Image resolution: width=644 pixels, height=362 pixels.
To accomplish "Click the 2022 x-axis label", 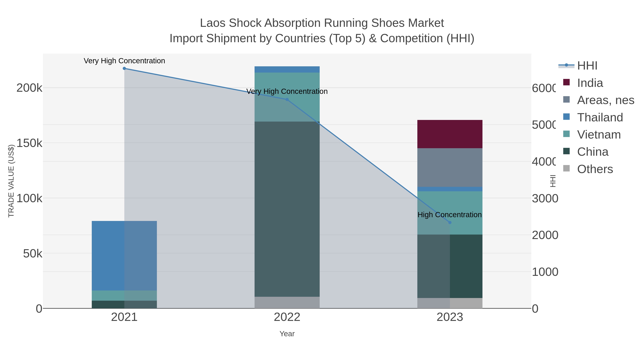I will pyautogui.click(x=287, y=317).
